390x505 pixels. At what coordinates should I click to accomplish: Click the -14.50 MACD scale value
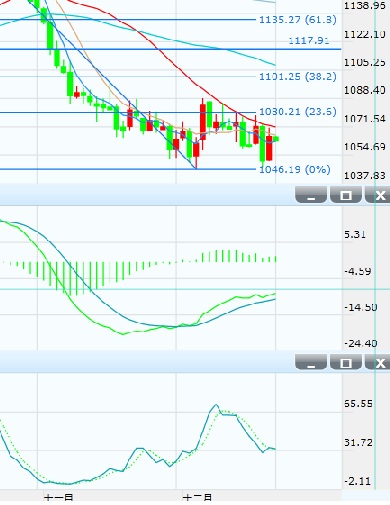pos(361,307)
